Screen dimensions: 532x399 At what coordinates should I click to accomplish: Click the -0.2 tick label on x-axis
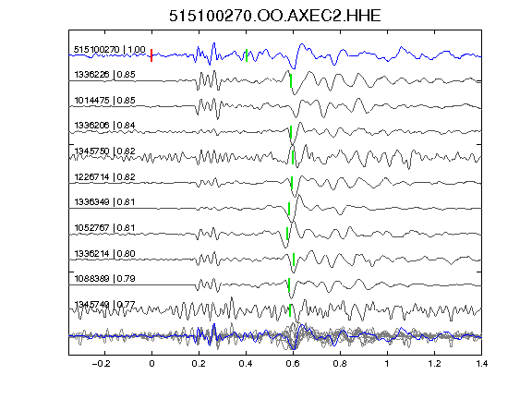(x=101, y=364)
